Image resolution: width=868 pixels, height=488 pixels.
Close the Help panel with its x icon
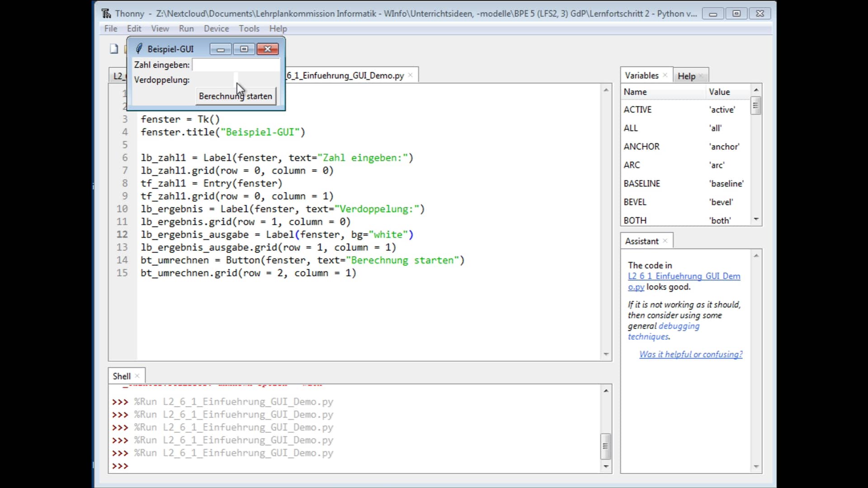pyautogui.click(x=701, y=75)
